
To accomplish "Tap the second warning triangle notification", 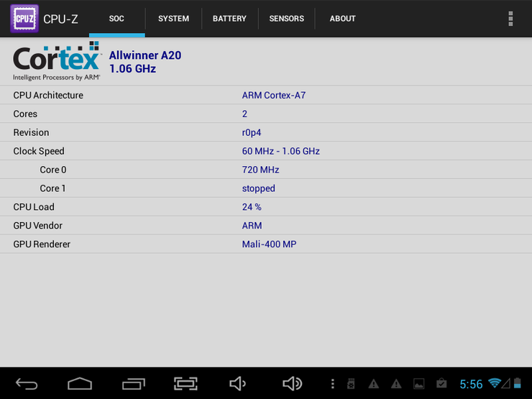I will click(x=396, y=384).
